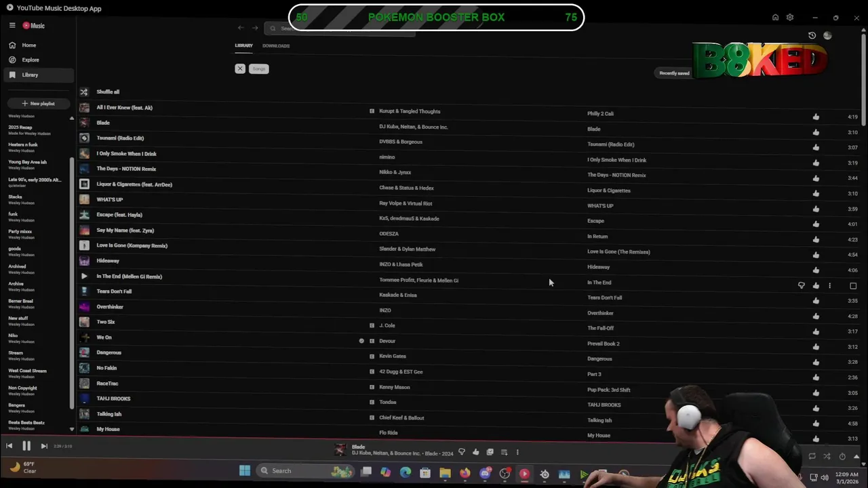Tick the checkbox on In The End row

[x=853, y=286]
